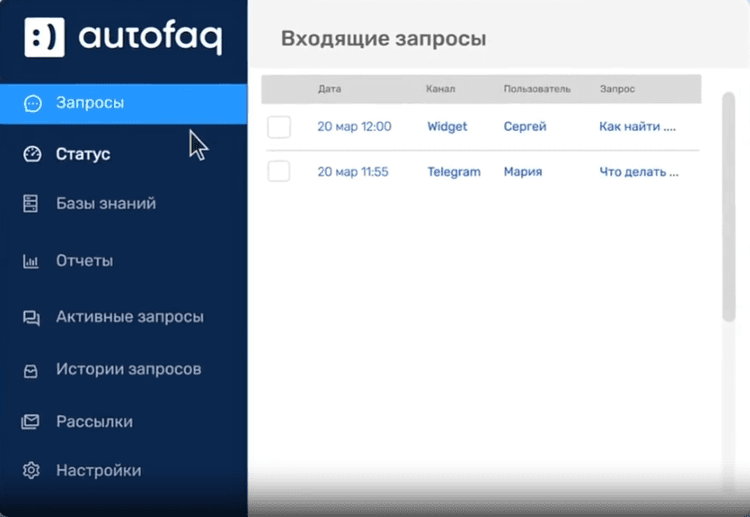Open the request 'Что делать ...'

coord(639,172)
